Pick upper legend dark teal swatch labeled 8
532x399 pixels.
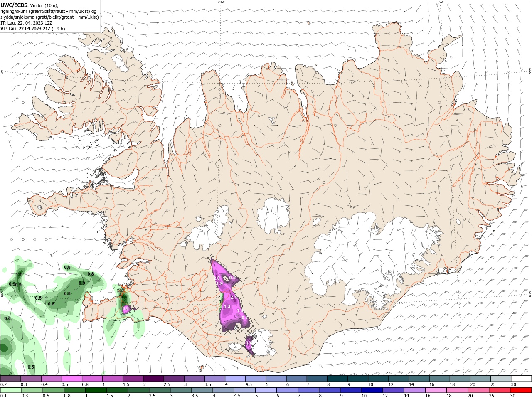337,379
